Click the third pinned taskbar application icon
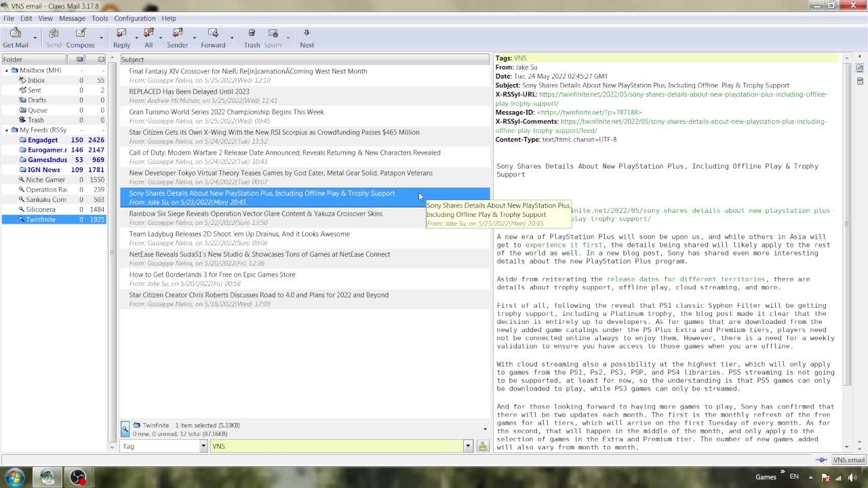The image size is (868, 488). click(78, 477)
